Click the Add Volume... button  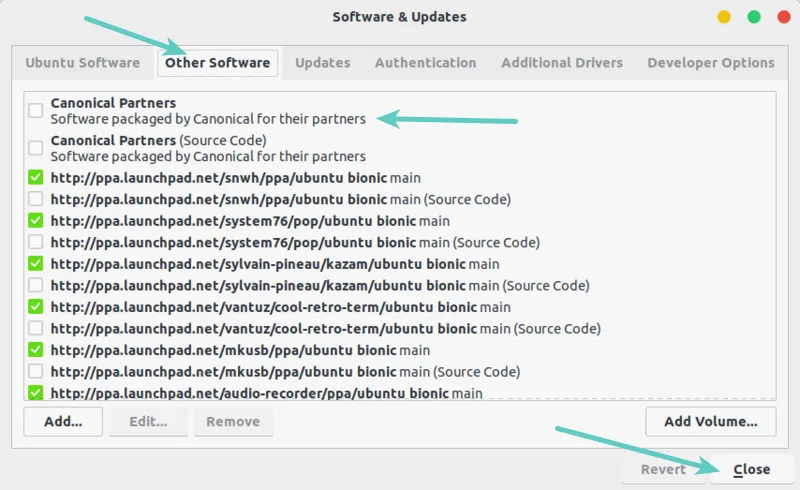coord(711,422)
